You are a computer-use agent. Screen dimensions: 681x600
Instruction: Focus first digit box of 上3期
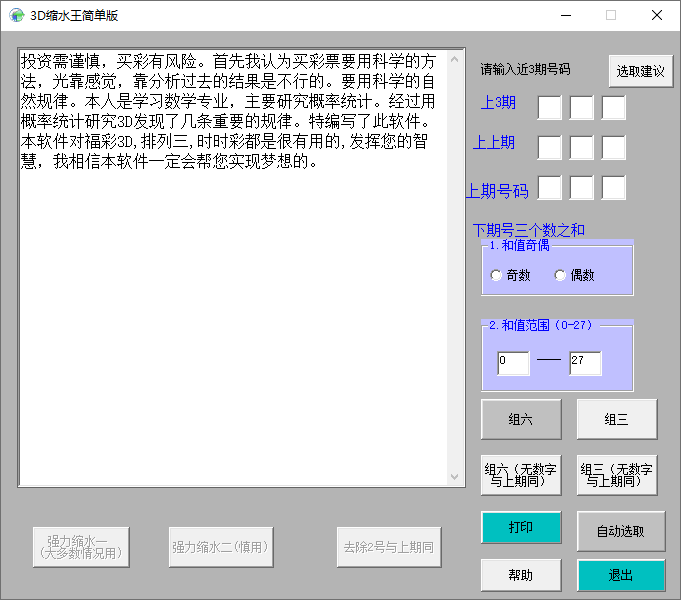[549, 107]
